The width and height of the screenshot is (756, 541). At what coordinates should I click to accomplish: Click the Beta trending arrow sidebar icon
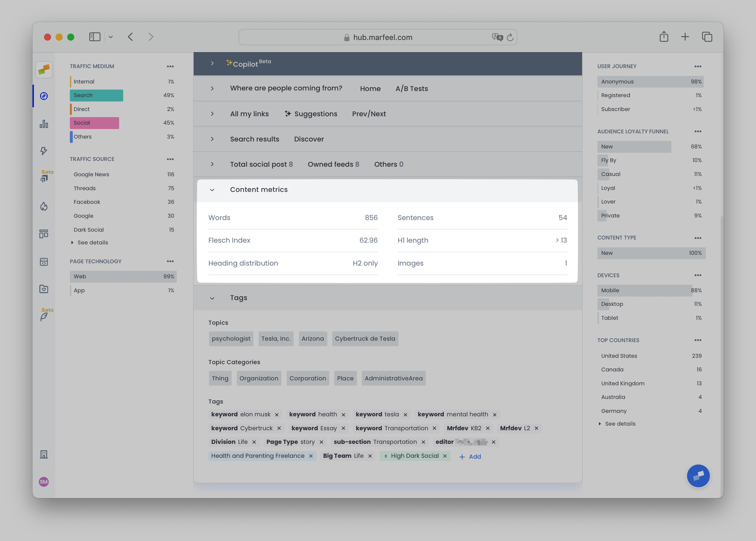[44, 177]
